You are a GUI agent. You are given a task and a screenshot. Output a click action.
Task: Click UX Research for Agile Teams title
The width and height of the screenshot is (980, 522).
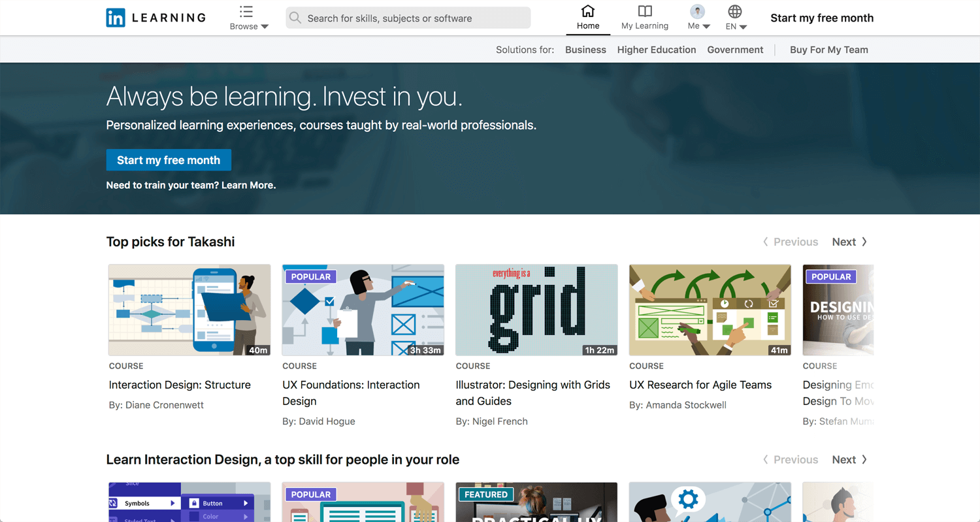pos(700,385)
